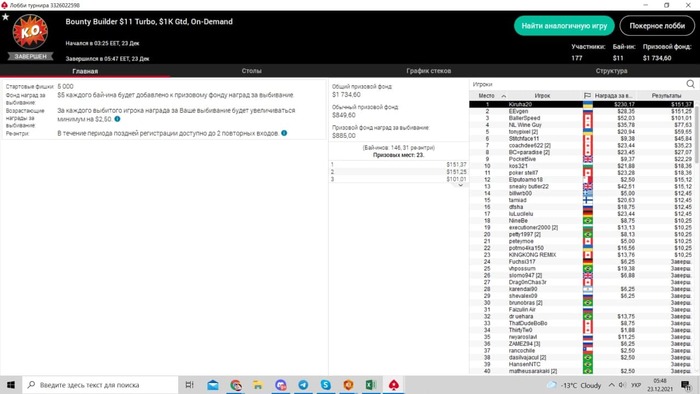Click the K.O. tournament logo

(x=30, y=32)
